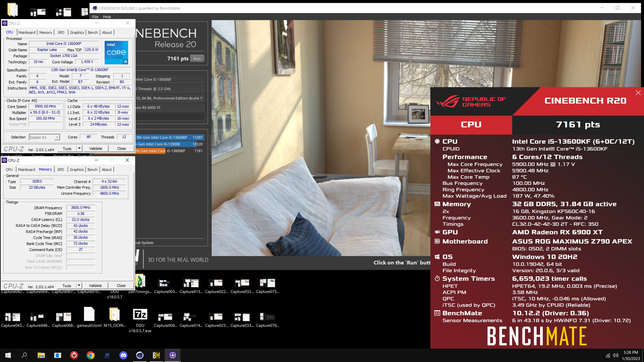Expand Tools dropdown arrow in top CPU-Z
The width and height of the screenshot is (644, 362).
(x=79, y=148)
